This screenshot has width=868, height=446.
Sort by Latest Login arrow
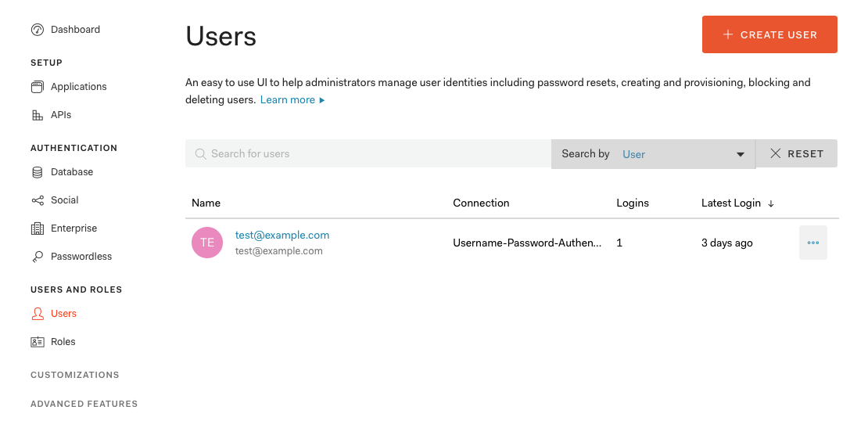pos(771,203)
